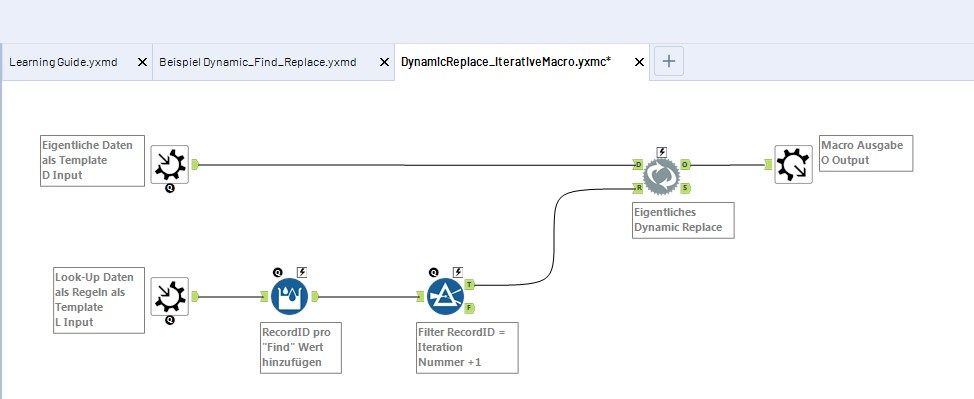Click the Q badge above Record ID tool

(x=278, y=272)
